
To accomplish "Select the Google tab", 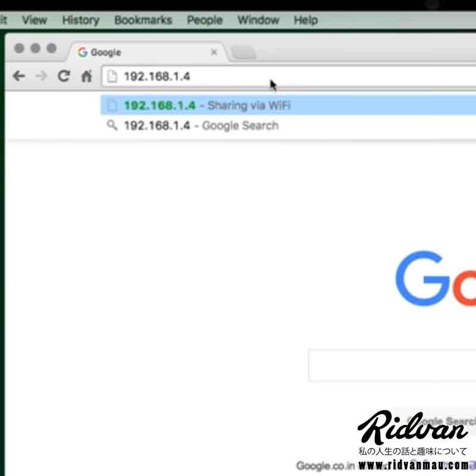I will (147, 52).
